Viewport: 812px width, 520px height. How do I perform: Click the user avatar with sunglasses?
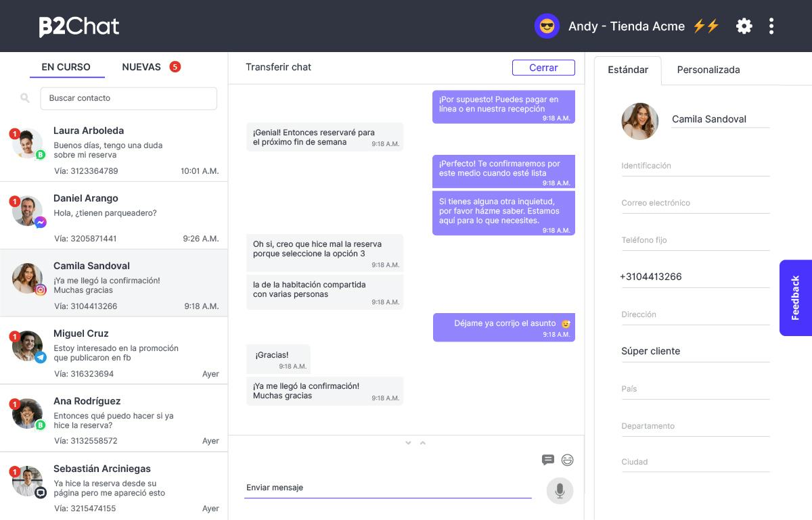click(x=547, y=26)
